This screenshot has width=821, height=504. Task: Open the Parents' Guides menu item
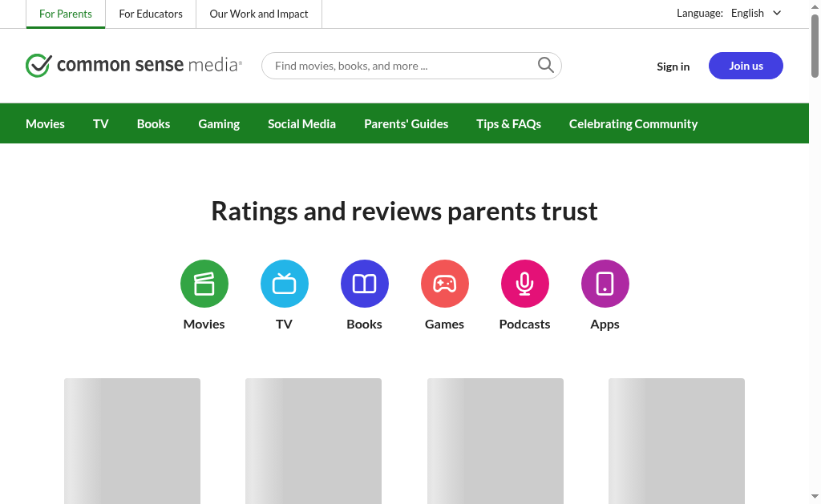[x=406, y=124]
